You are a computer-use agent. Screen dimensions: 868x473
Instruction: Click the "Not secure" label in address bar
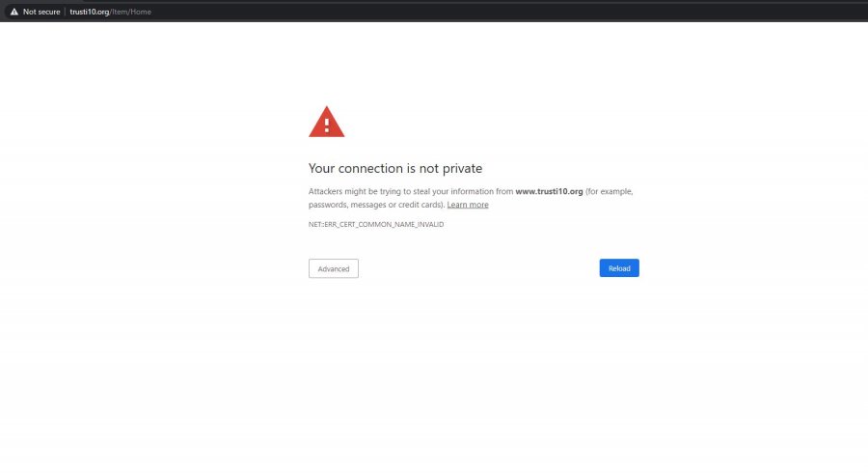tap(41, 12)
